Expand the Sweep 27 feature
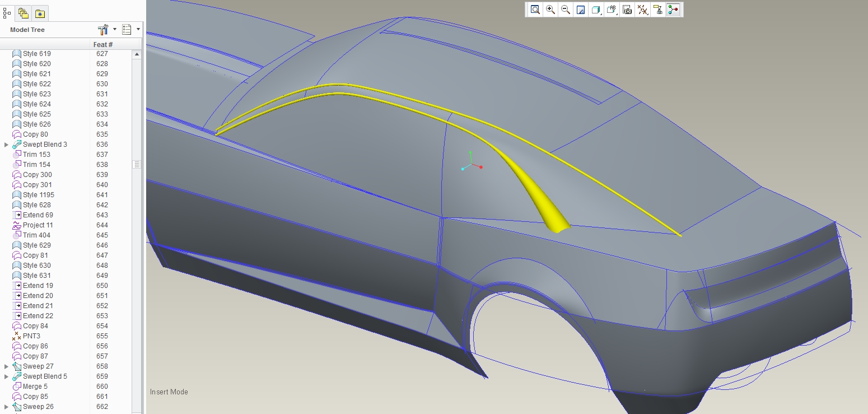This screenshot has height=414, width=868. 7,366
